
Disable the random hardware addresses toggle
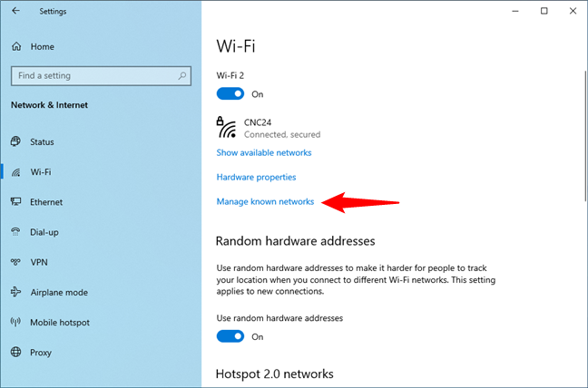coord(230,336)
